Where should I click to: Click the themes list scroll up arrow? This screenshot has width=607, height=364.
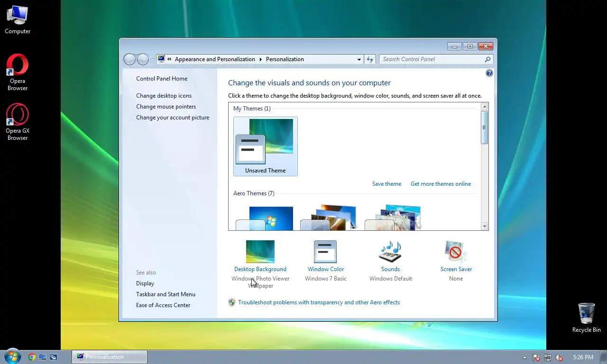coord(484,107)
